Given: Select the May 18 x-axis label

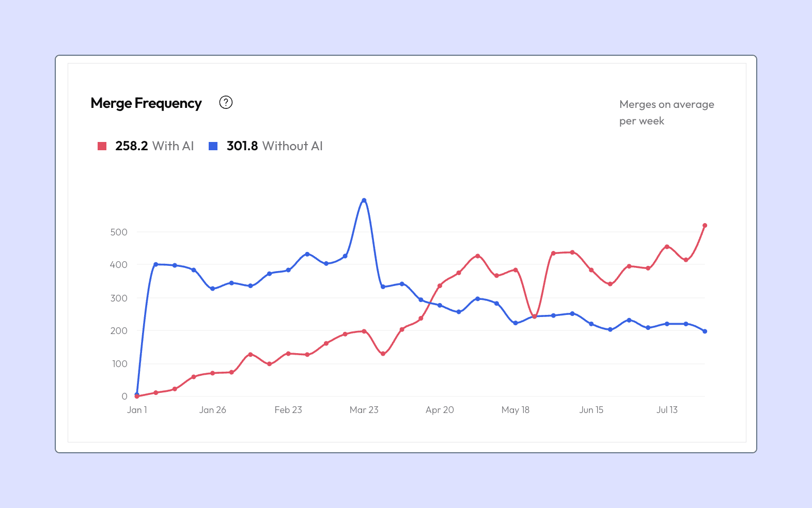Looking at the screenshot, I should click(x=516, y=410).
